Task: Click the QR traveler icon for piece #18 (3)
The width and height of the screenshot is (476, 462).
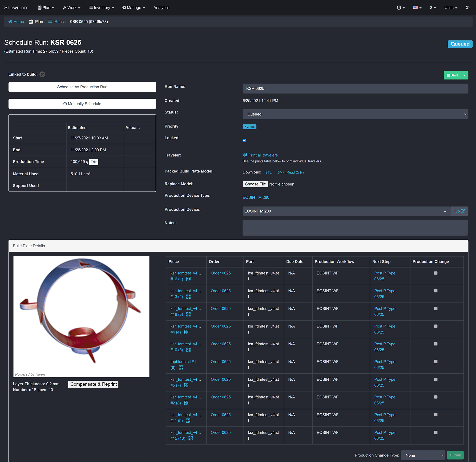Action: click(188, 314)
